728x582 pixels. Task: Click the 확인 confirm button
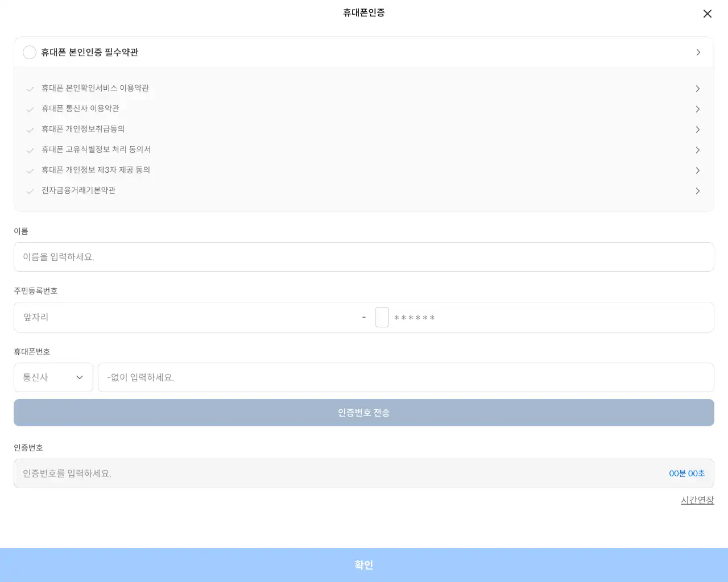364,565
